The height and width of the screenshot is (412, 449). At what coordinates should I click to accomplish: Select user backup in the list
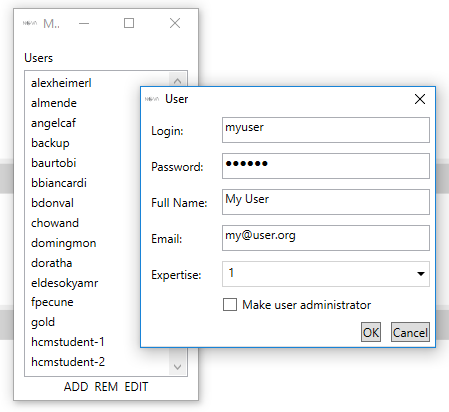click(50, 143)
